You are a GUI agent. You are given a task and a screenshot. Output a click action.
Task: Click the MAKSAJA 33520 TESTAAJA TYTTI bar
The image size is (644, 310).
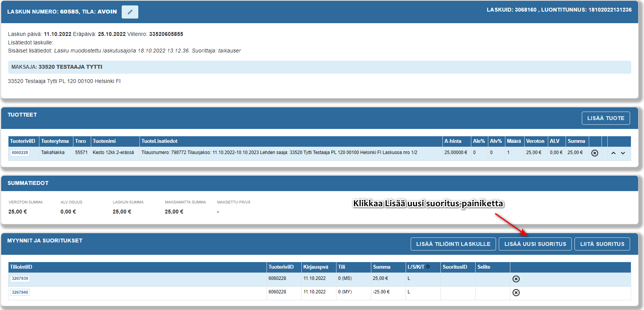pyautogui.click(x=319, y=67)
